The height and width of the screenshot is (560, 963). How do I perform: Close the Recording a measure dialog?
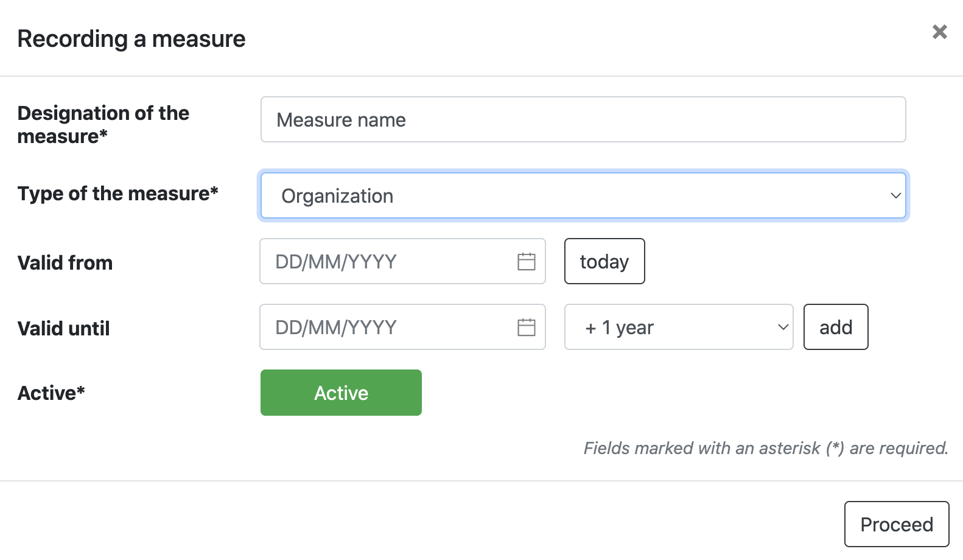pos(940,32)
